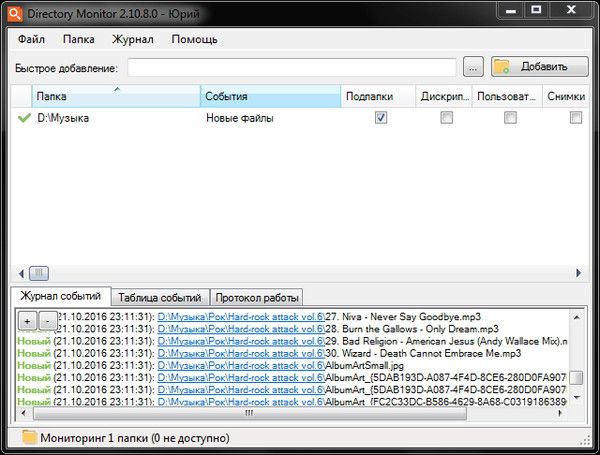Viewport: 600px width, 455px height.
Task: Sort list by Папка column header
Action: (115, 97)
